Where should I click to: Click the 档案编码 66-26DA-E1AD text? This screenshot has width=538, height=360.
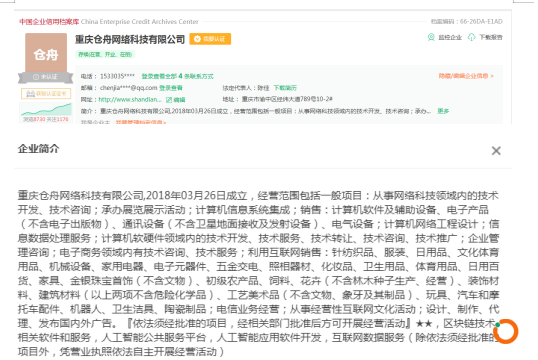[467, 22]
